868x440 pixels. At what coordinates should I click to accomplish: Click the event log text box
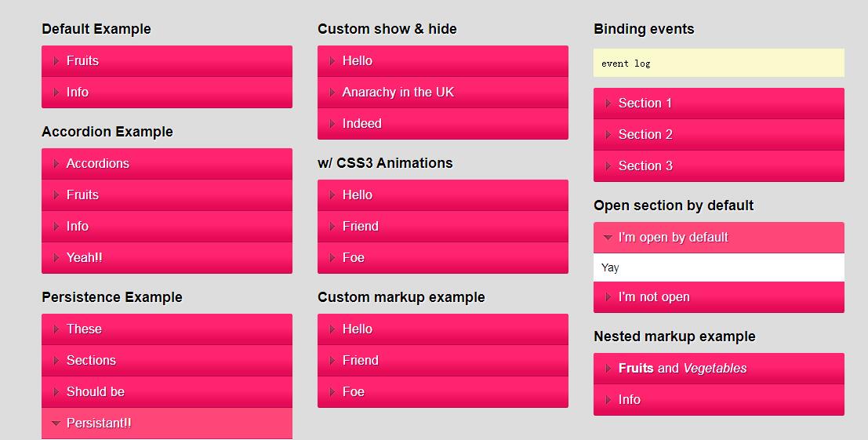coord(718,64)
